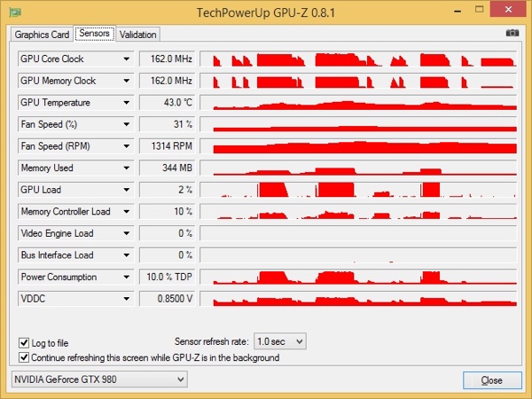Click the Sensor refresh rate label
This screenshot has height=399, width=532.
[212, 341]
